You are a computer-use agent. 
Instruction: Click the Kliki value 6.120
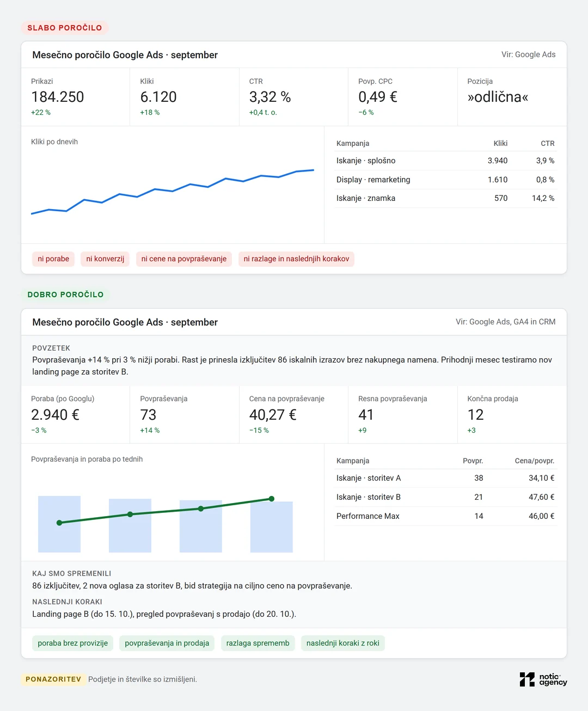158,97
